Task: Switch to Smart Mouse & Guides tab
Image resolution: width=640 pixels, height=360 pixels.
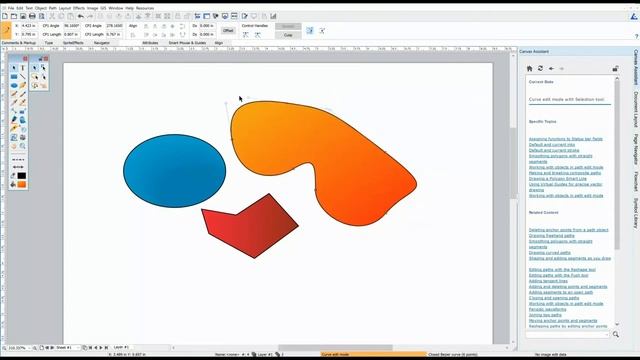Action: tap(187, 43)
